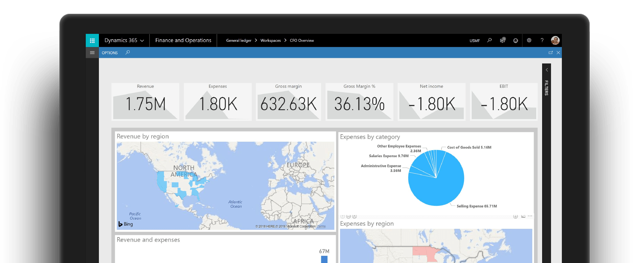
Task: Click expand all down one level icon
Action: coord(355,216)
